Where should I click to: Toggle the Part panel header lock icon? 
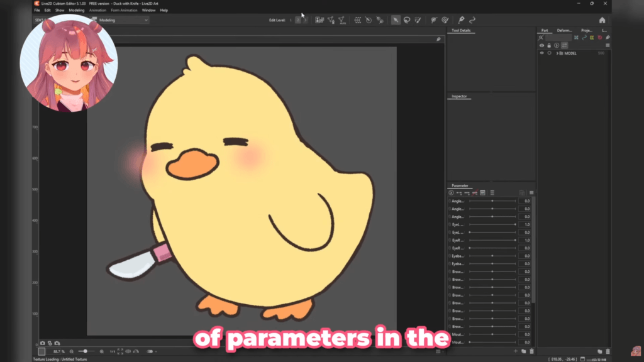tap(549, 45)
